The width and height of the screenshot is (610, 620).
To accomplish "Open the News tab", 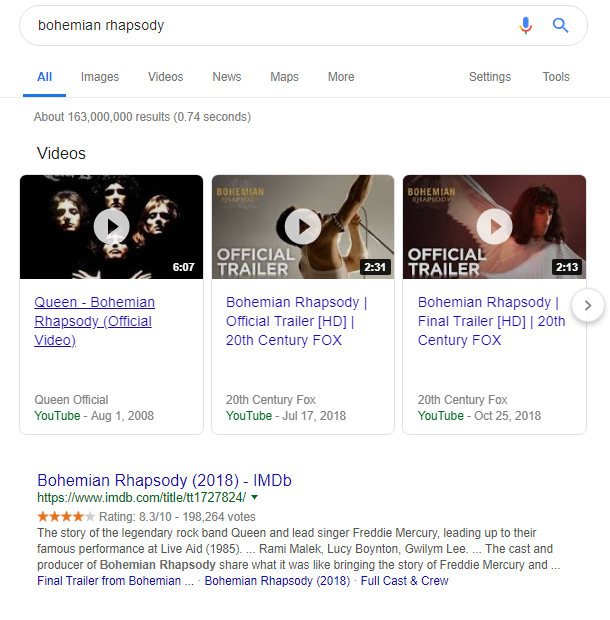I will [227, 77].
